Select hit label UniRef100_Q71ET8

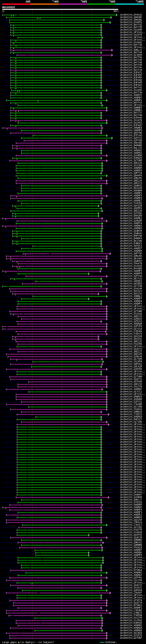click(x=131, y=636)
